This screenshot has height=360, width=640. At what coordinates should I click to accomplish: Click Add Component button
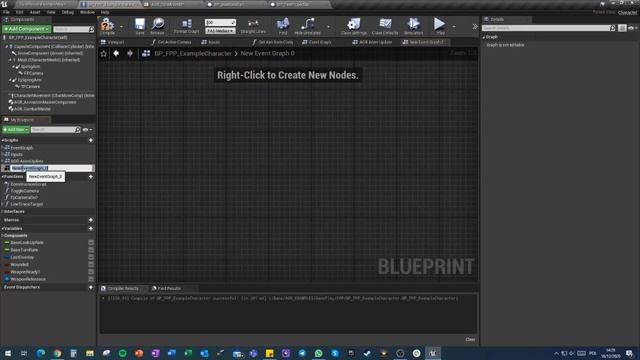(x=27, y=29)
